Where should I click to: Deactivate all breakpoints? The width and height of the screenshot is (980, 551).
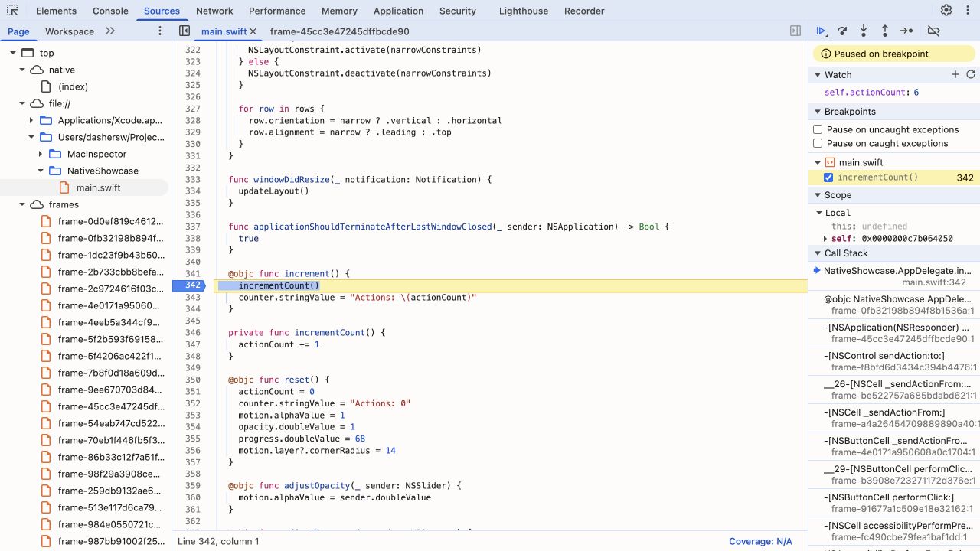933,31
